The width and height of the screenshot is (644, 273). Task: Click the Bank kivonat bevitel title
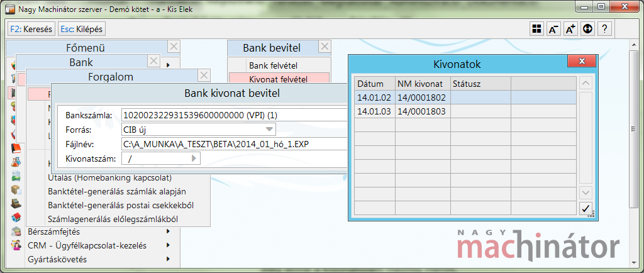pyautogui.click(x=232, y=94)
